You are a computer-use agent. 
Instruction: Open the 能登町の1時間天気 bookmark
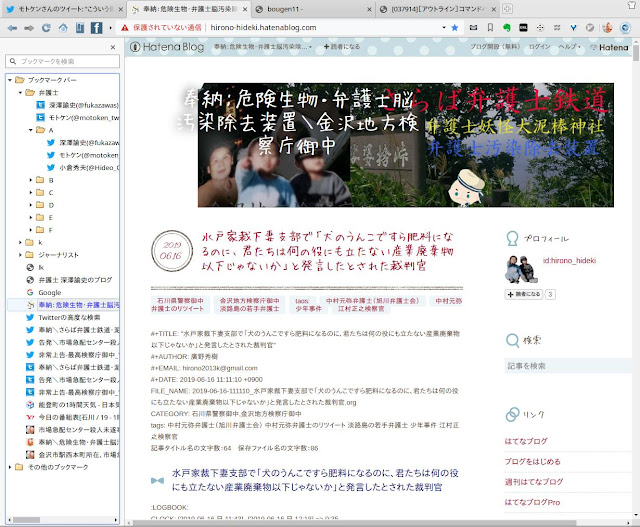point(73,405)
